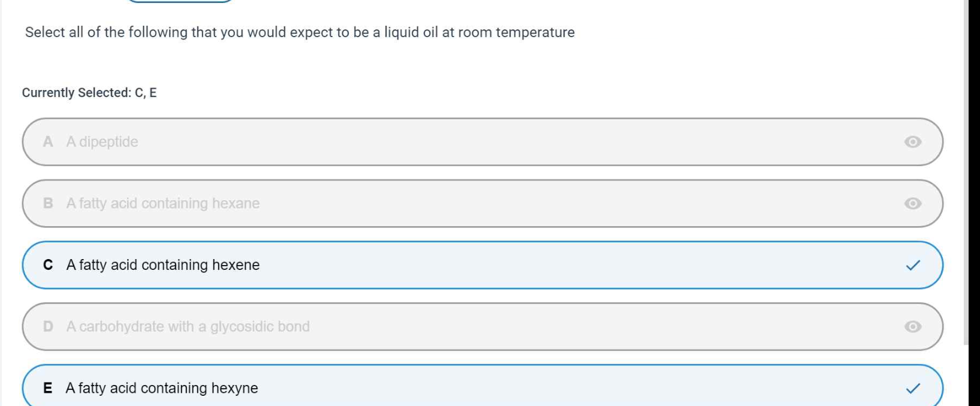Deselect "A fatty acid containing hexene"
Viewport: 980px width, 406px height.
pyautogui.click(x=163, y=265)
